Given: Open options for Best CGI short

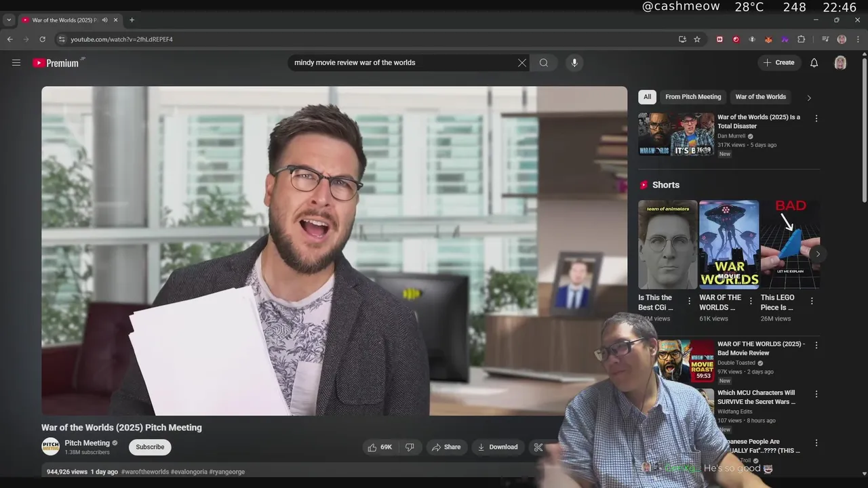Looking at the screenshot, I should coord(690,301).
